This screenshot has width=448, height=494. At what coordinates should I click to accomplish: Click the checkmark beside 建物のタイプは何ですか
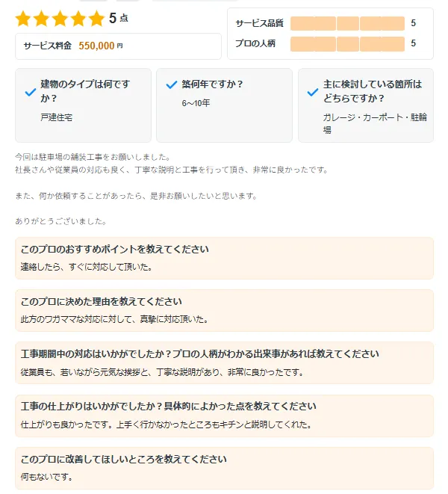click(x=31, y=92)
